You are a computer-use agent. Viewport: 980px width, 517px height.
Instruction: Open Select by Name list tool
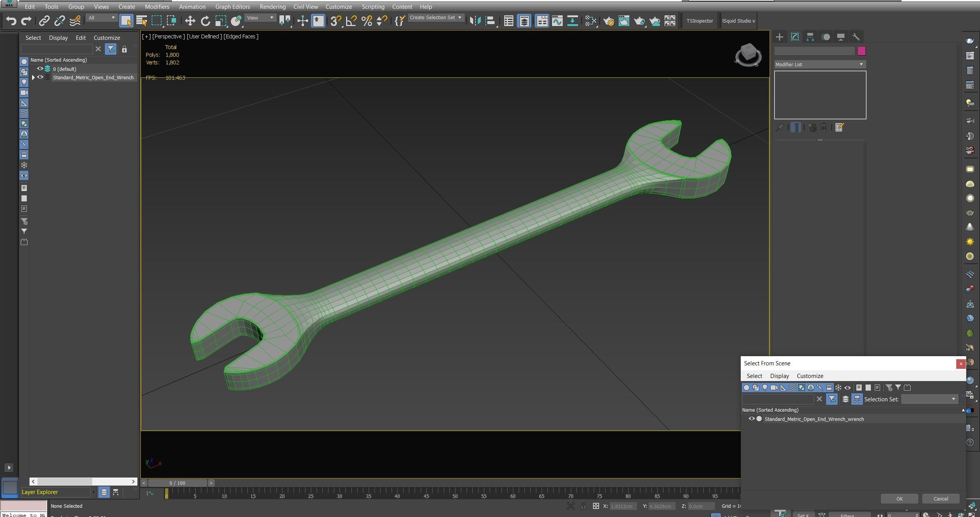(x=141, y=21)
